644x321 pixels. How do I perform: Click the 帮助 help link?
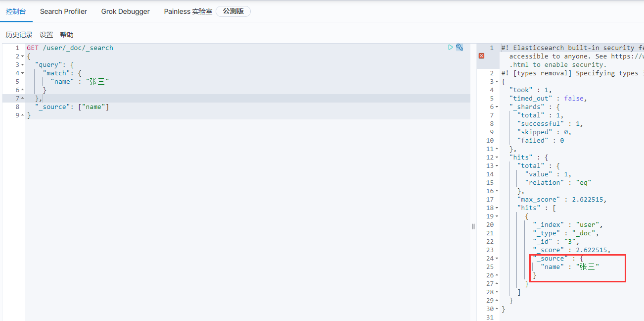point(67,35)
